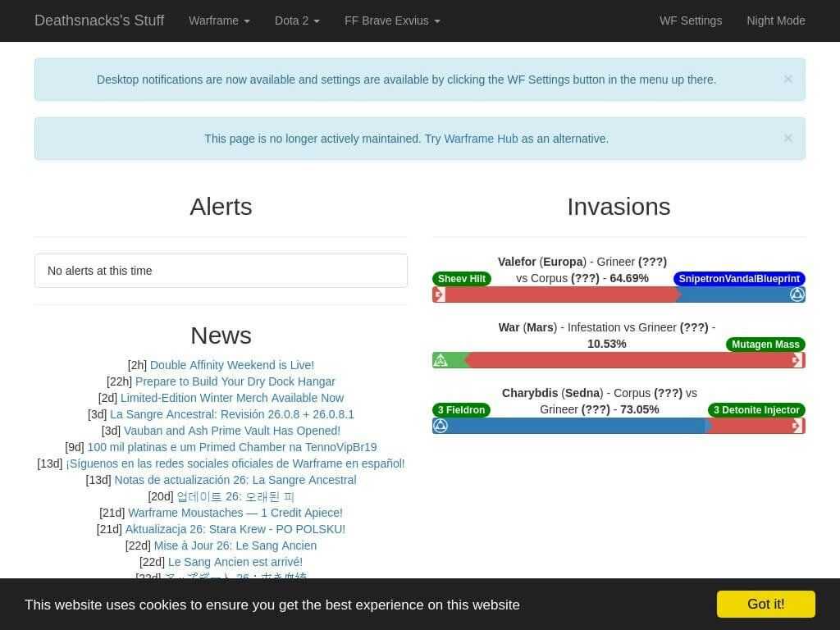This screenshot has height=630, width=840.
Task: Expand the FF Brave Exvius menu
Action: click(392, 21)
